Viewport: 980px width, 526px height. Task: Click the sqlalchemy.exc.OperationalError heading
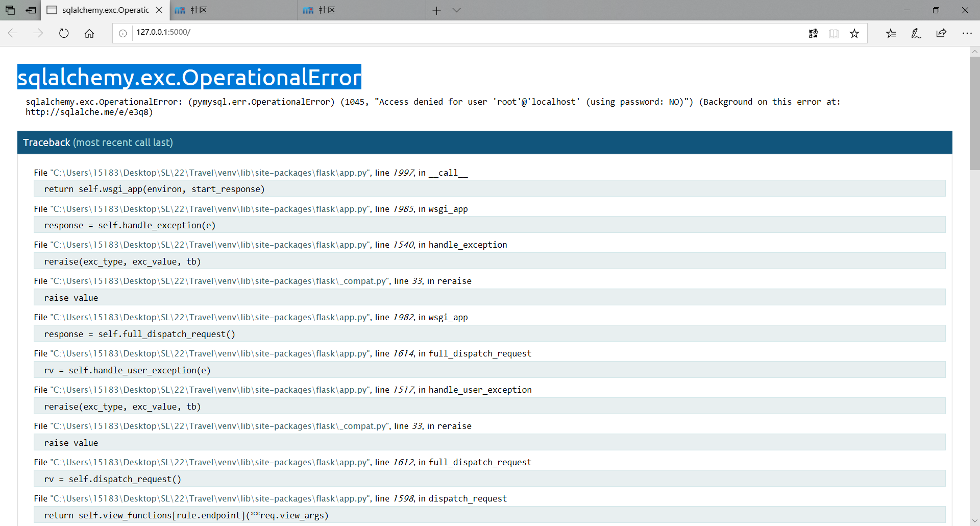(x=189, y=77)
